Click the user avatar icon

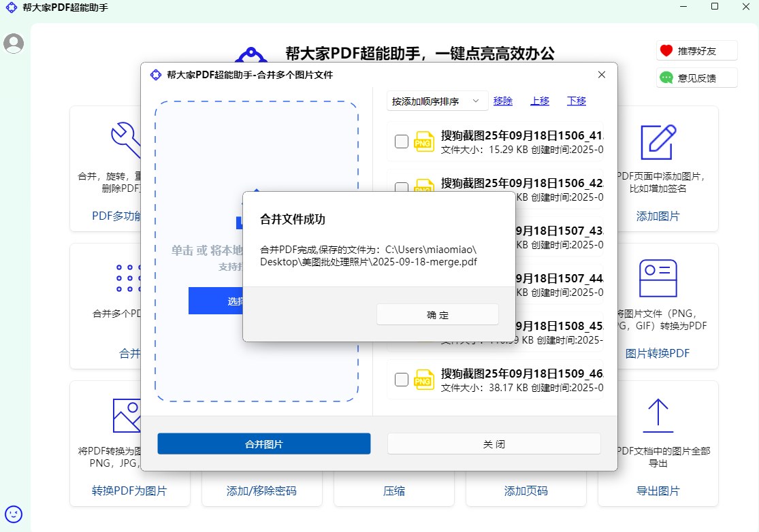[14, 44]
